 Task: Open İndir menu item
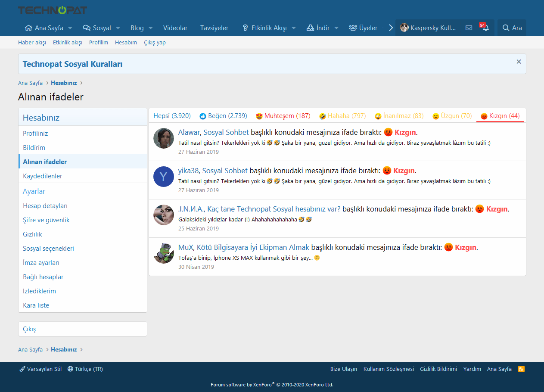[318, 28]
